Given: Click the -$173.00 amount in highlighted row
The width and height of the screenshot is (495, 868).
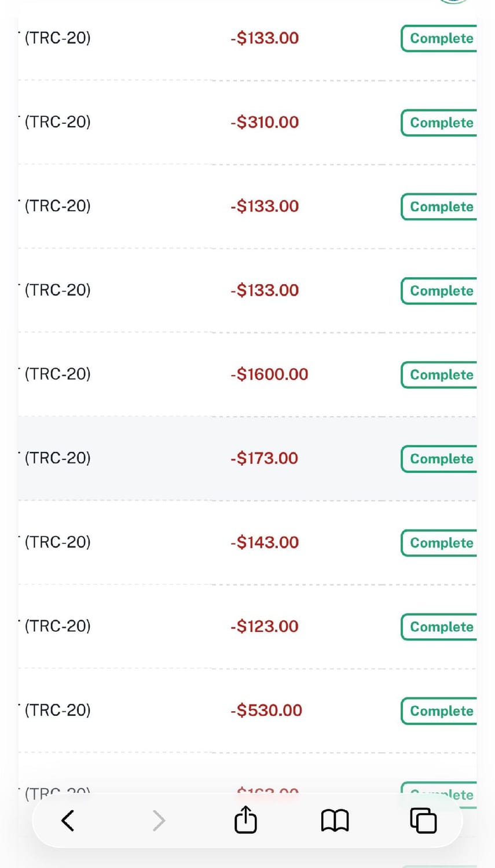Looking at the screenshot, I should [x=264, y=458].
